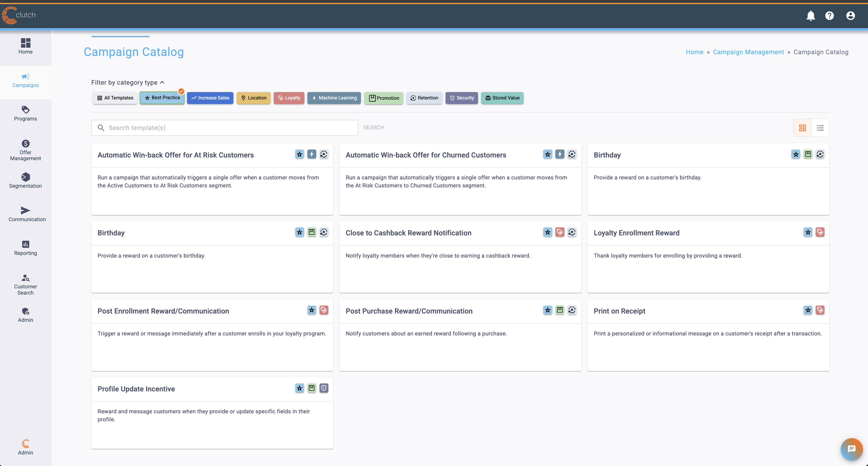Toggle the Best Practice filter off

coord(162,98)
